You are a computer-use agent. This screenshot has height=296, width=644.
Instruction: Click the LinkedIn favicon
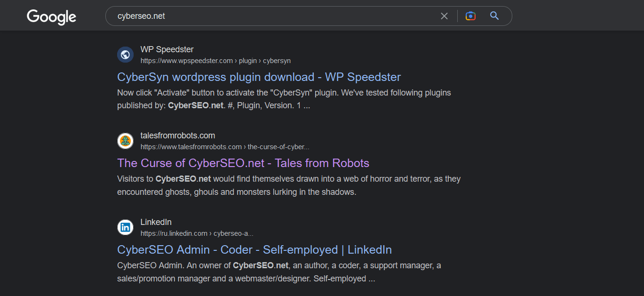pyautogui.click(x=125, y=227)
